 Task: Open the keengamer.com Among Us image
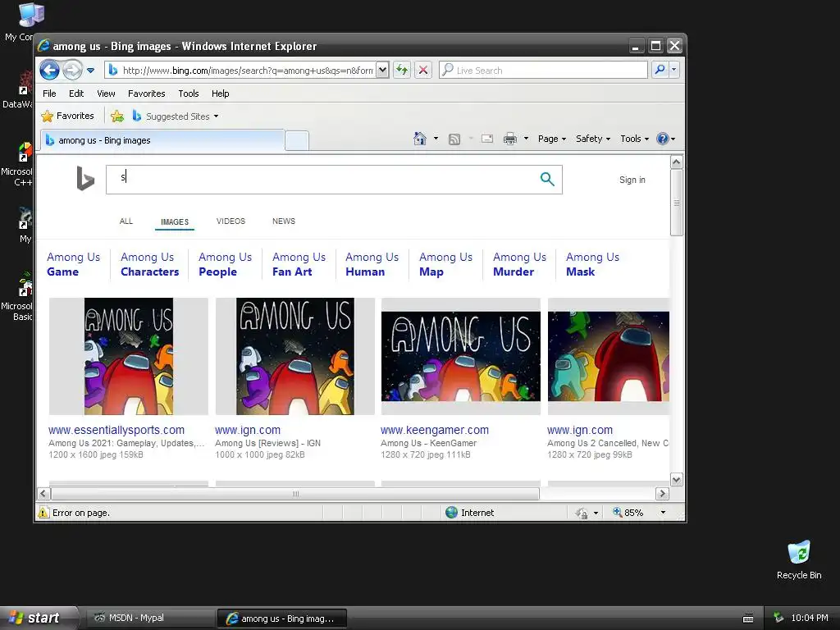461,356
